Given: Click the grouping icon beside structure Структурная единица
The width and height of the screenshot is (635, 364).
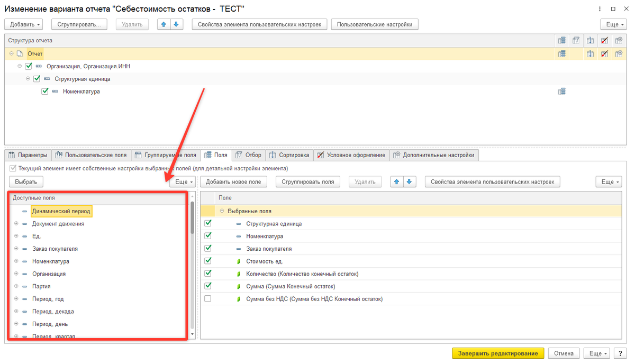Looking at the screenshot, I should click(x=47, y=79).
